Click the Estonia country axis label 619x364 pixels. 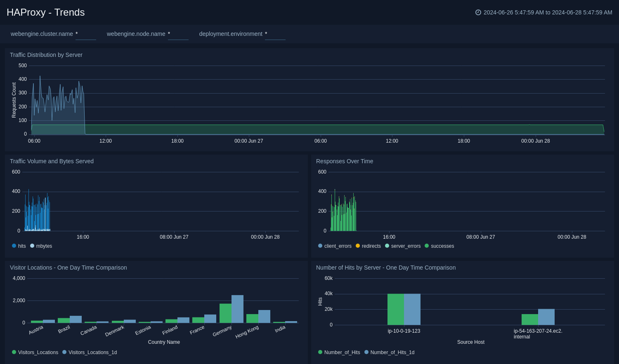click(x=143, y=330)
